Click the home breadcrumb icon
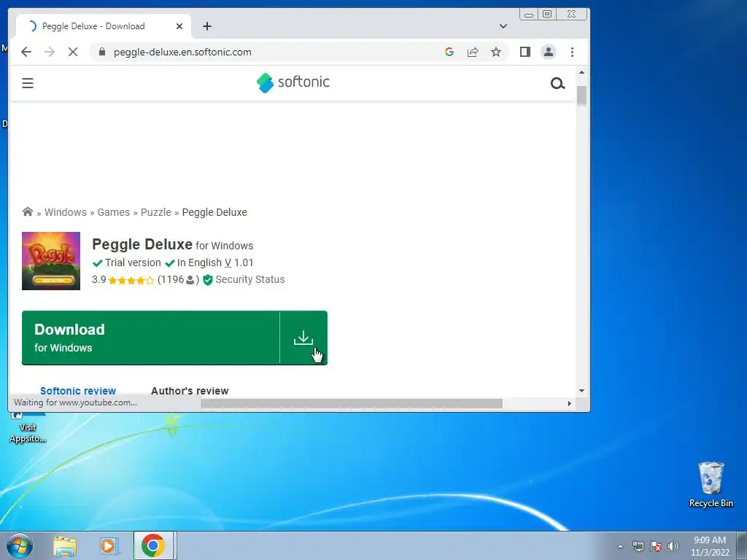Image resolution: width=747 pixels, height=560 pixels. (x=28, y=212)
